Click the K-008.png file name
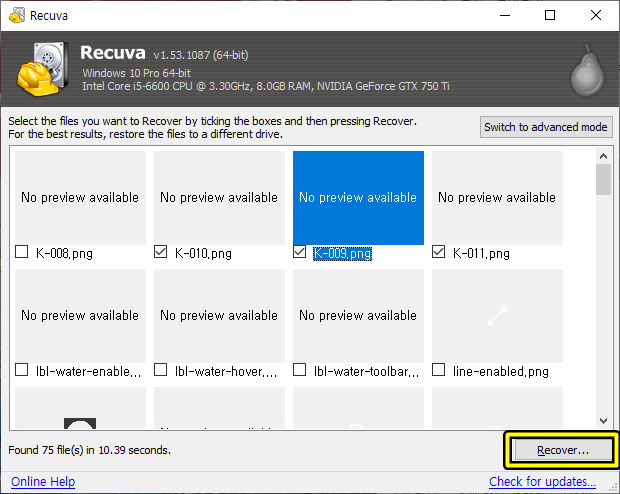Viewport: 620px width, 494px height. point(64,253)
